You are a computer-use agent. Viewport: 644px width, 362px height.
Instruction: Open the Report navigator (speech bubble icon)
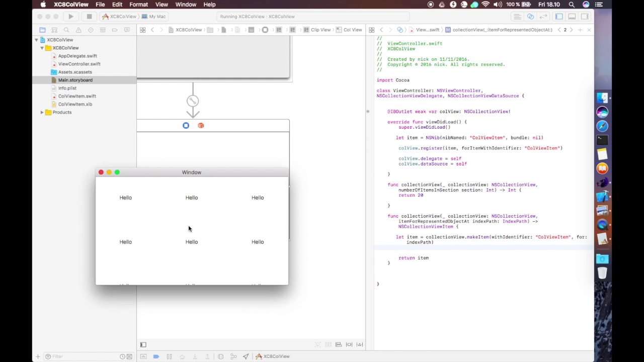pos(127,30)
